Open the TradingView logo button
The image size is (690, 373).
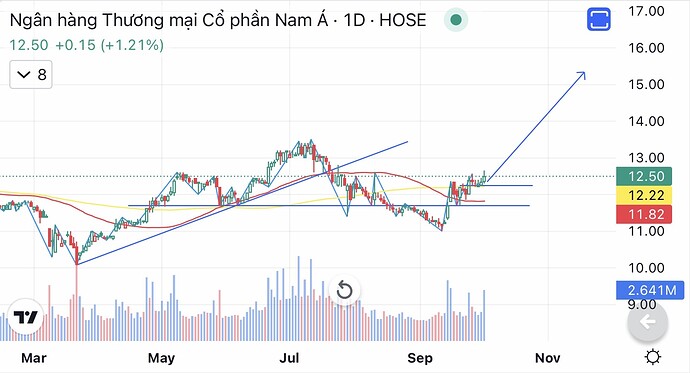[x=26, y=317]
